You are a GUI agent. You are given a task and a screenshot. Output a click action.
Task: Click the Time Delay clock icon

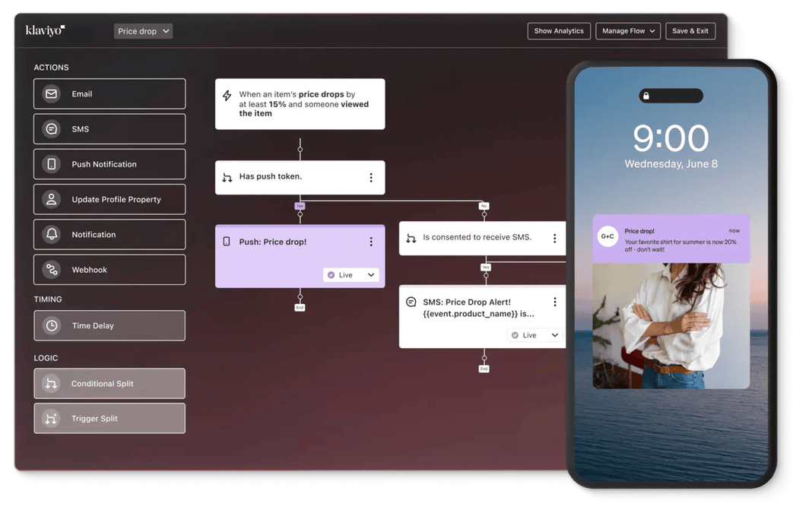[50, 325]
